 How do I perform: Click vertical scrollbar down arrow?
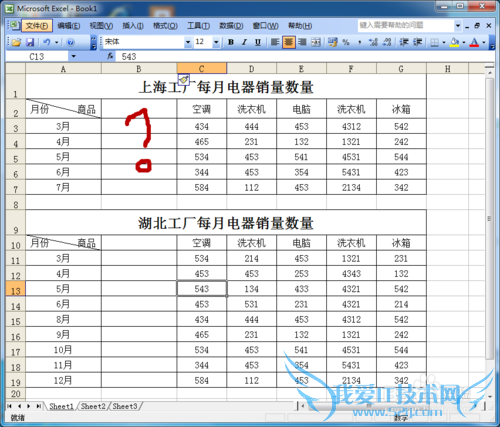click(x=490, y=396)
